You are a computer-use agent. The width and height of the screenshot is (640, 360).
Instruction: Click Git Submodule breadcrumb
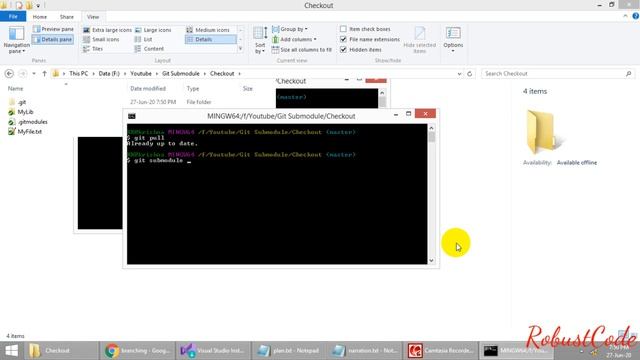tap(181, 74)
